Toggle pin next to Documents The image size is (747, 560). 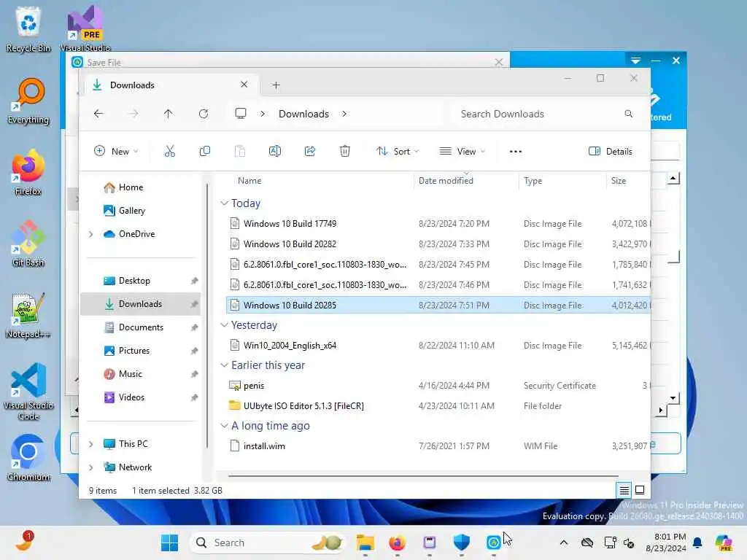pyautogui.click(x=194, y=327)
